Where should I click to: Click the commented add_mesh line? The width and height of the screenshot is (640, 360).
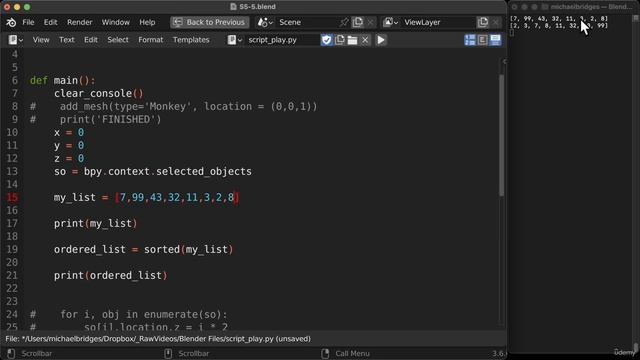[x=173, y=107]
